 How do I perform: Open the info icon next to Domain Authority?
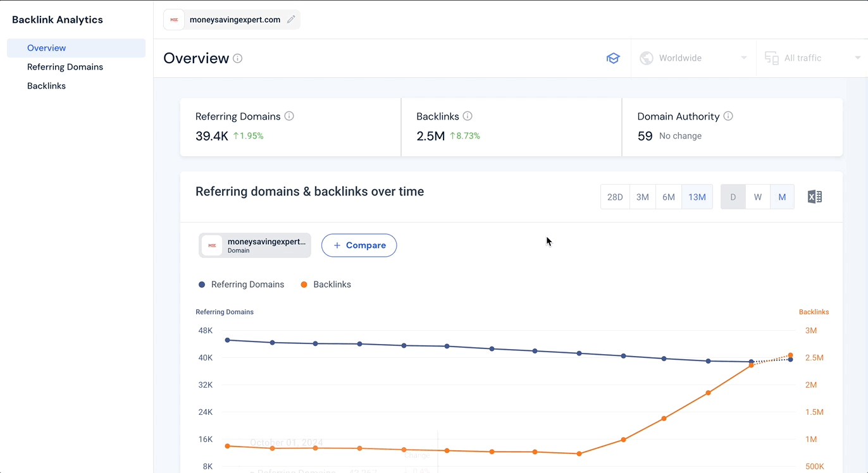[728, 116]
